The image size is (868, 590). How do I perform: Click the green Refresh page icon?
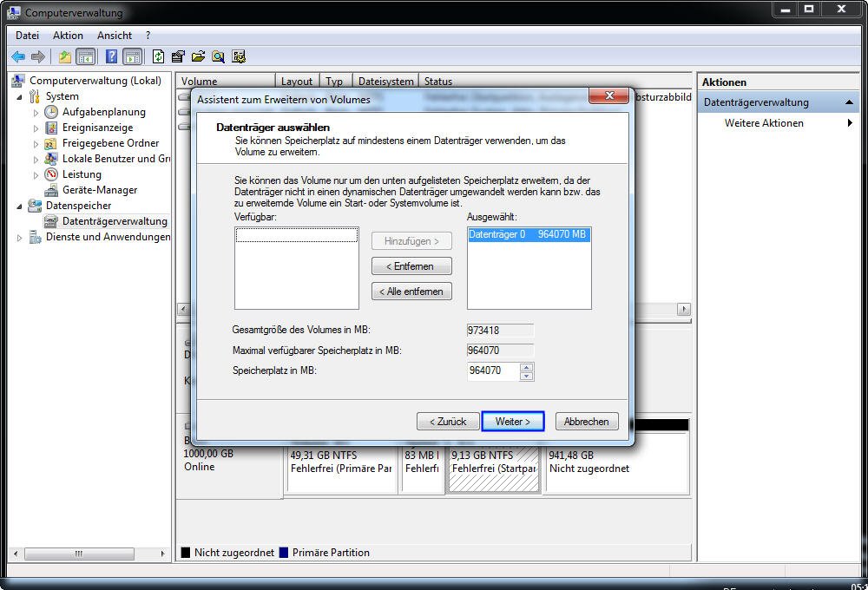(x=158, y=56)
